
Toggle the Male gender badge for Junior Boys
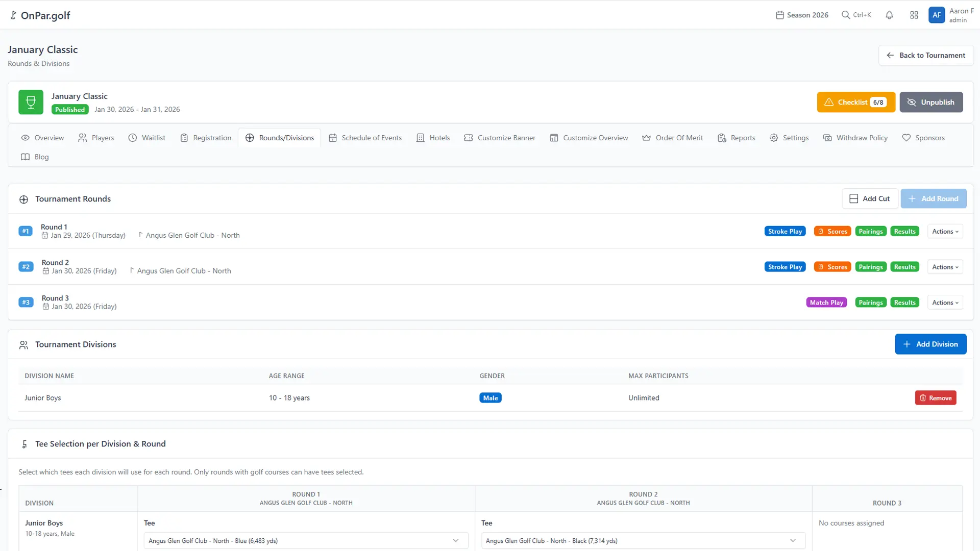click(490, 397)
